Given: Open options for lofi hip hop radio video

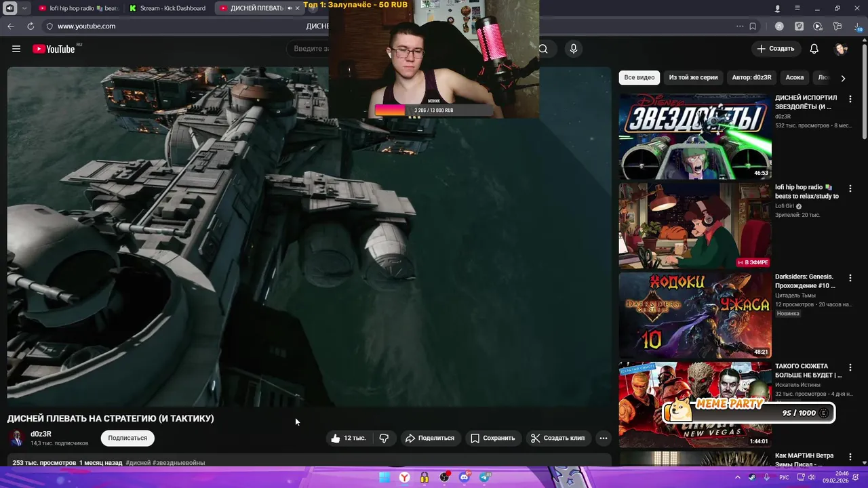Looking at the screenshot, I should pos(850,188).
